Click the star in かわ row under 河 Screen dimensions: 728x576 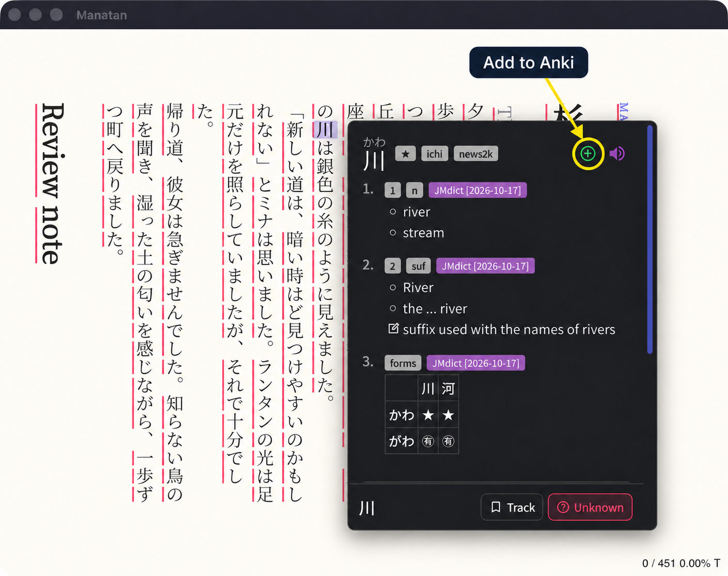[448, 415]
